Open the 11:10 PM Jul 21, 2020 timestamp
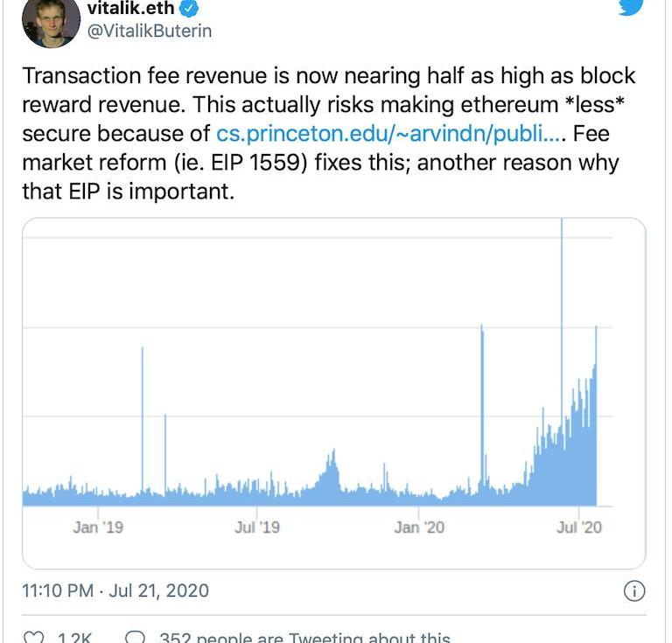This screenshot has height=643, width=672. click(115, 591)
